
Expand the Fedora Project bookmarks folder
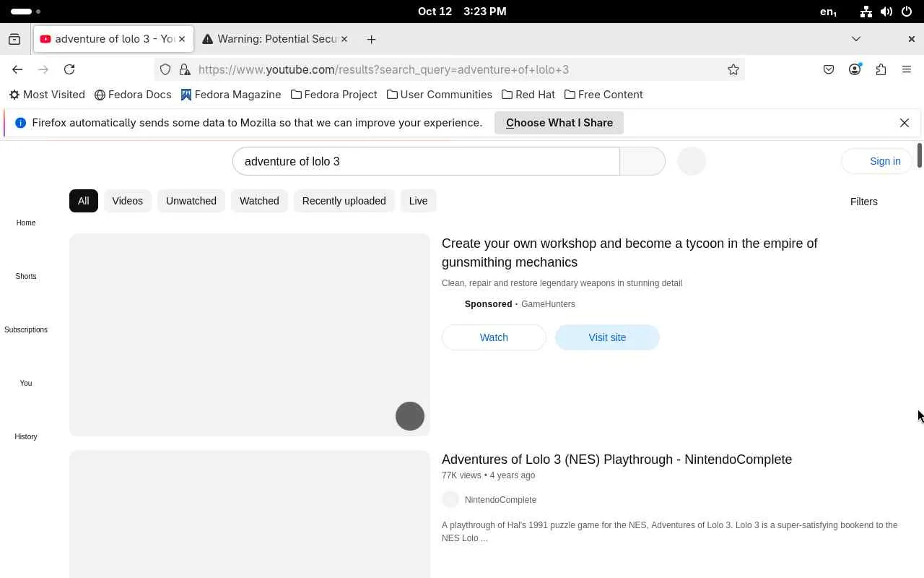pyautogui.click(x=334, y=95)
